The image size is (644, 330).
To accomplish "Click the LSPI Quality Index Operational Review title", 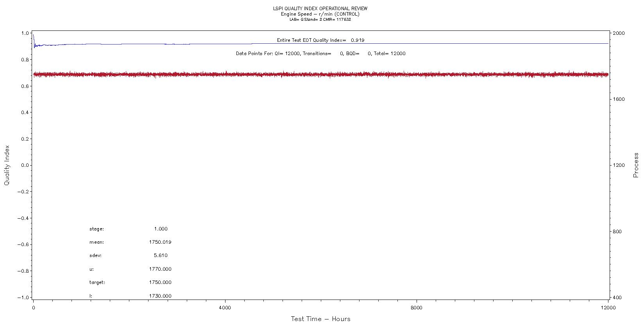I will pos(320,9).
